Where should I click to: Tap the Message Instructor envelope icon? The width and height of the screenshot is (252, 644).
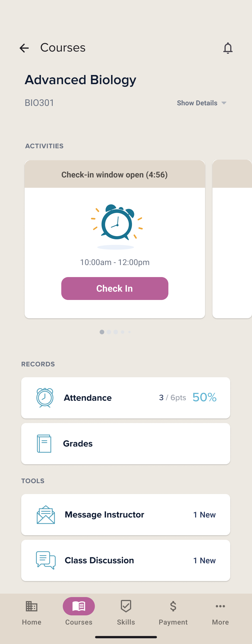(x=46, y=515)
